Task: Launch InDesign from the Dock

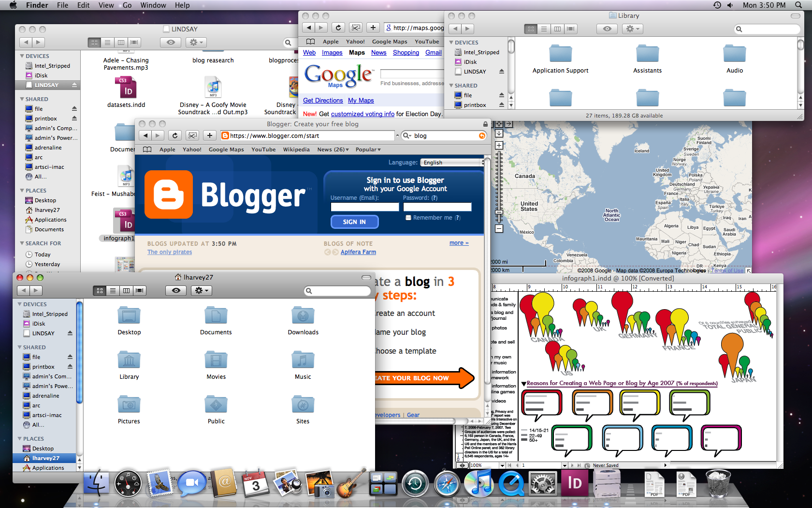Action: [x=574, y=484]
